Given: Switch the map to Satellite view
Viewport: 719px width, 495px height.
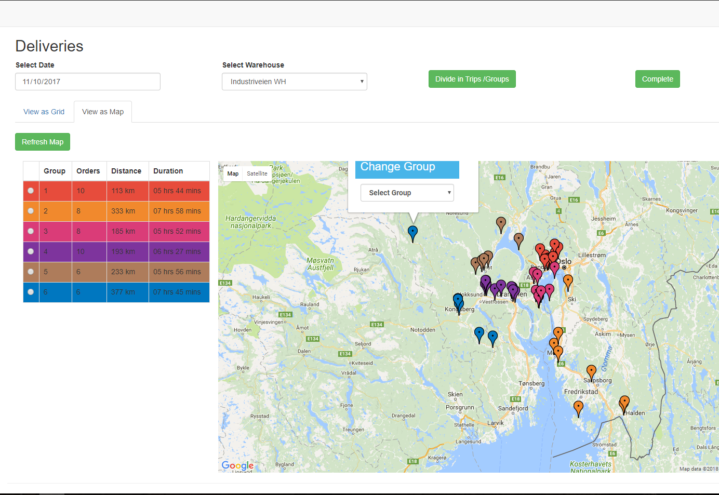Looking at the screenshot, I should click(257, 174).
